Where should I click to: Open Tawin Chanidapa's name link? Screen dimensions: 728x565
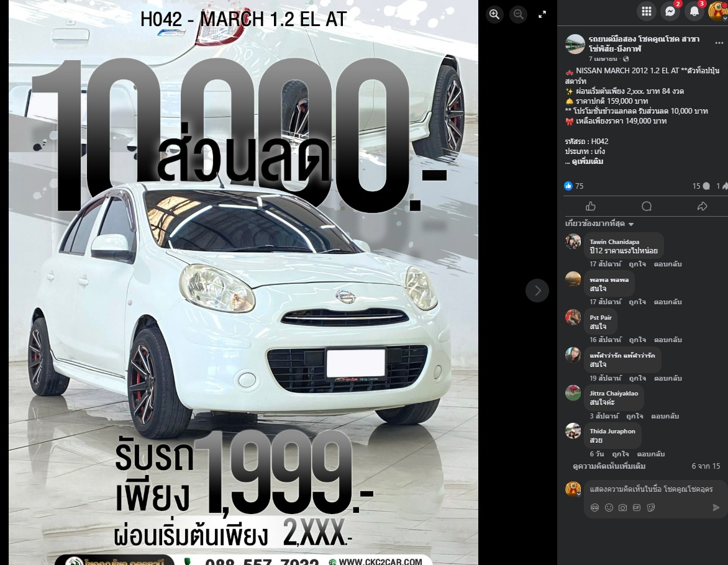(x=614, y=242)
